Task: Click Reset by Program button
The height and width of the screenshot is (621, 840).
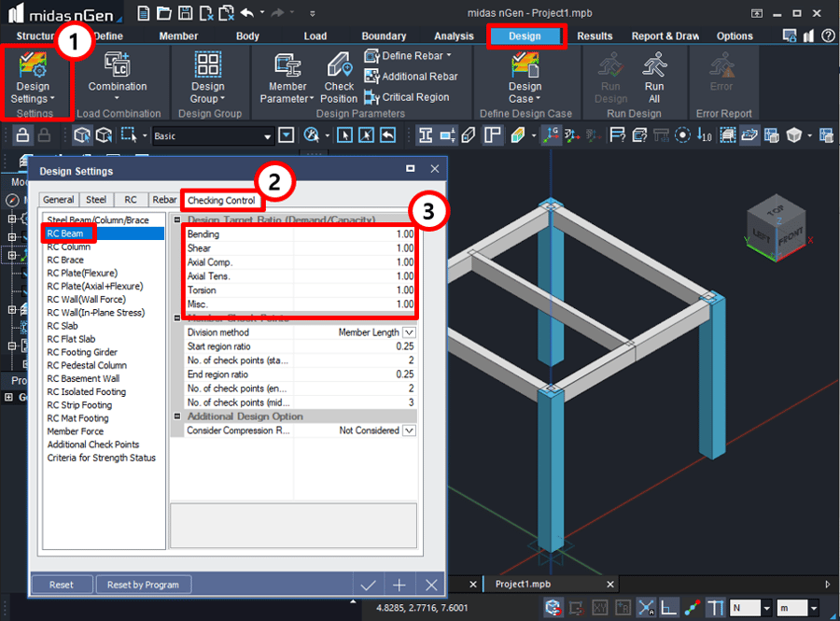Action: pyautogui.click(x=143, y=585)
